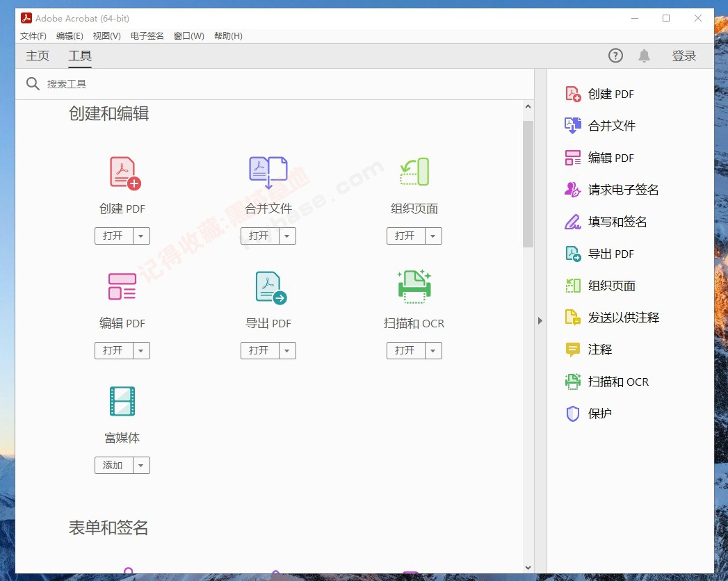Click the 导出 PDF tool icon in the main grid
The image size is (728, 581).
(x=271, y=288)
